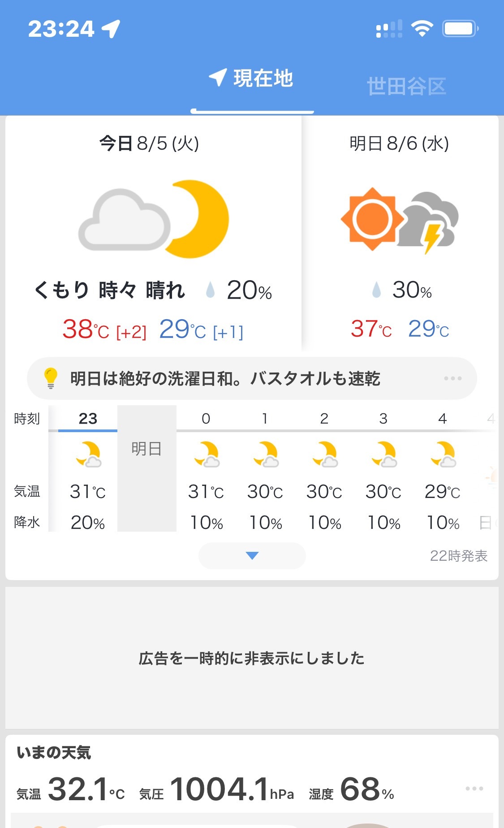Tap today's 8/5 date heading
Image resolution: width=504 pixels, height=828 pixels.
[x=149, y=144]
